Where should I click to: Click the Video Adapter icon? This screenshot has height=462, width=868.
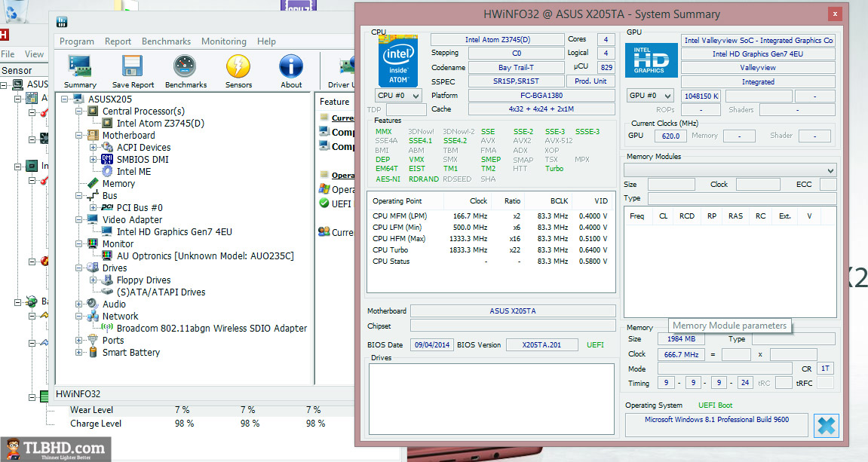pyautogui.click(x=93, y=219)
